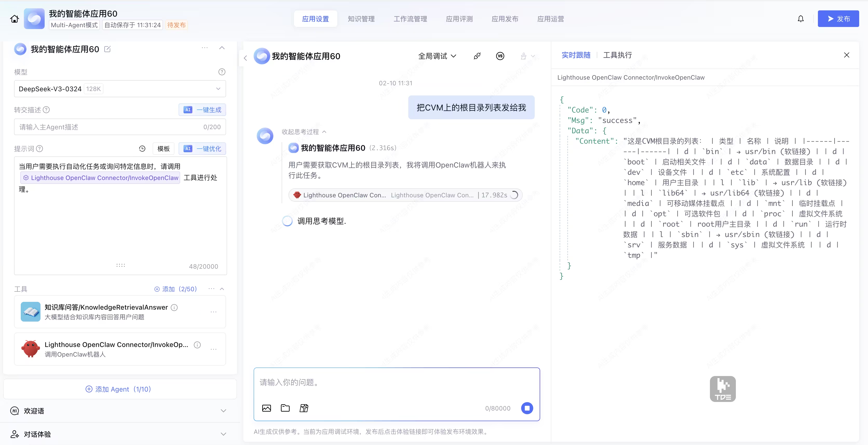Click the image upload icon
Screen dimensions: 868x445
[x=266, y=408]
